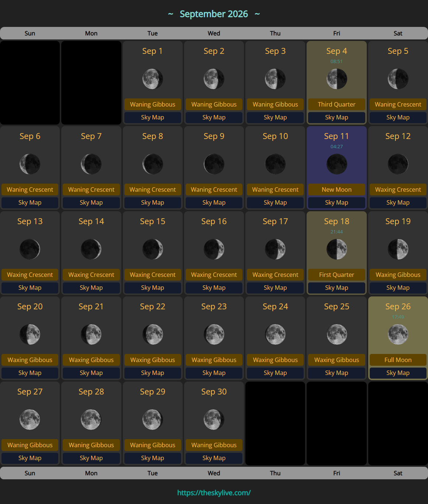Open the Sky Map for Sep 18
The height and width of the screenshot is (504, 428).
pos(336,288)
